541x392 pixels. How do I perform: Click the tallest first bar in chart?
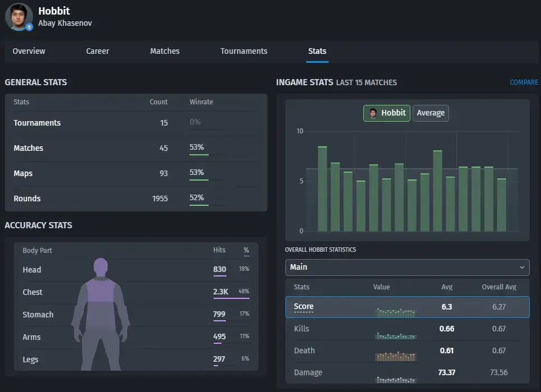tap(322, 189)
